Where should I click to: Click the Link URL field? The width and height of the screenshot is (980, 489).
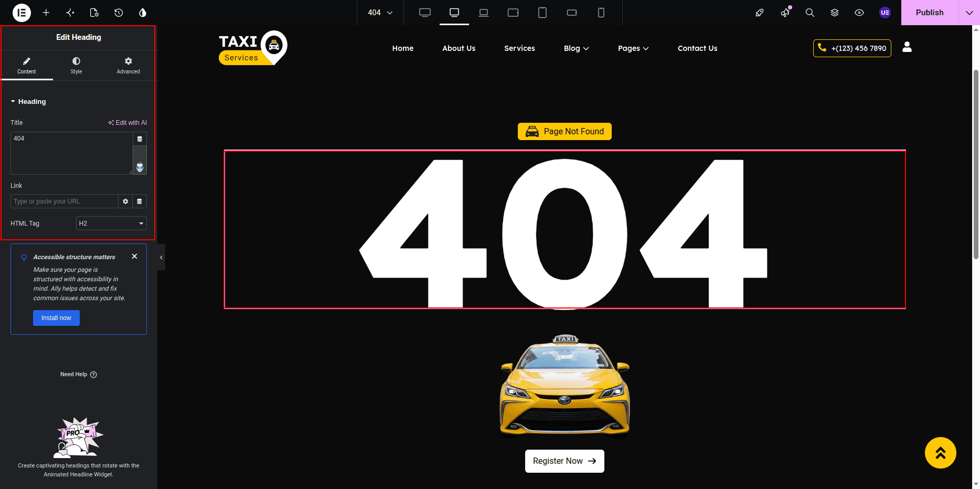pos(65,201)
